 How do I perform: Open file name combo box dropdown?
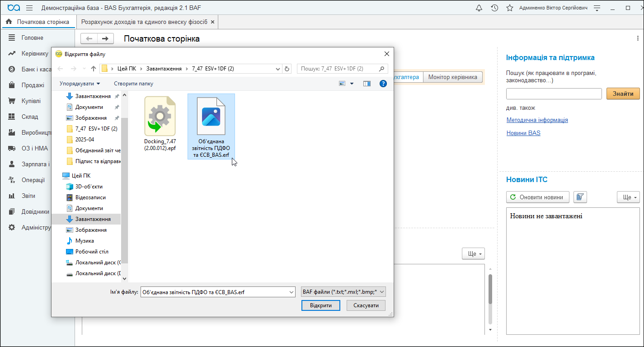[x=291, y=292]
